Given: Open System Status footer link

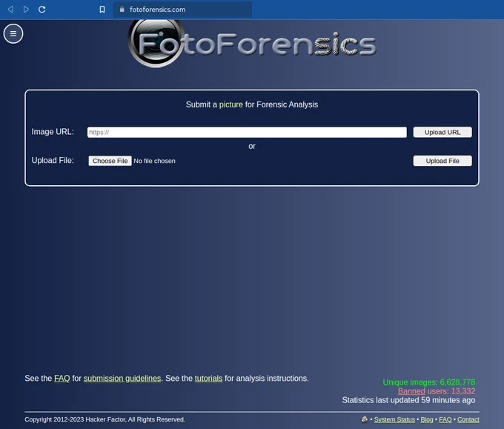Looking at the screenshot, I should (x=394, y=419).
